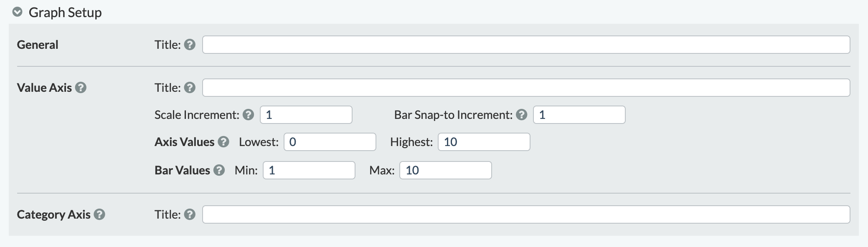This screenshot has height=247, width=868.
Task: Click the Category Axis help icon
Action: [x=99, y=214]
